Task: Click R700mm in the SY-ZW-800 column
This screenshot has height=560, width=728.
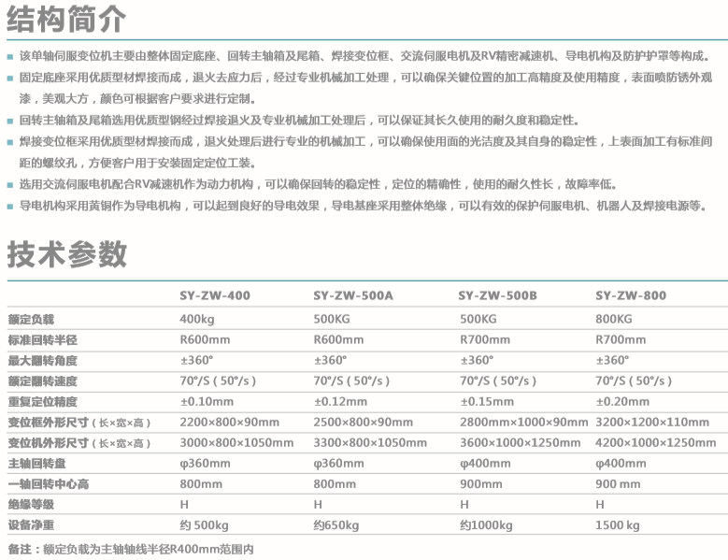Action: tap(621, 339)
